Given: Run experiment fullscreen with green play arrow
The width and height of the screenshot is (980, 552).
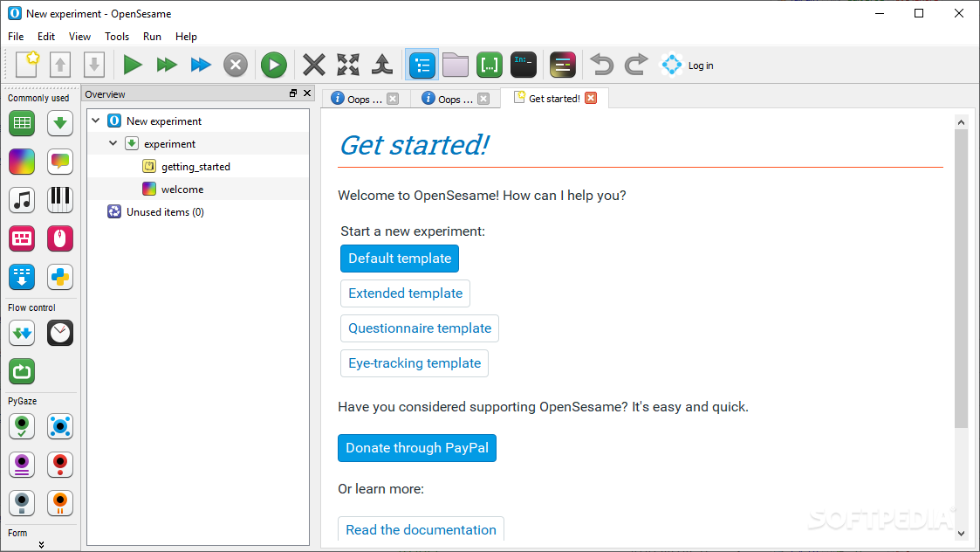Looking at the screenshot, I should click(133, 65).
